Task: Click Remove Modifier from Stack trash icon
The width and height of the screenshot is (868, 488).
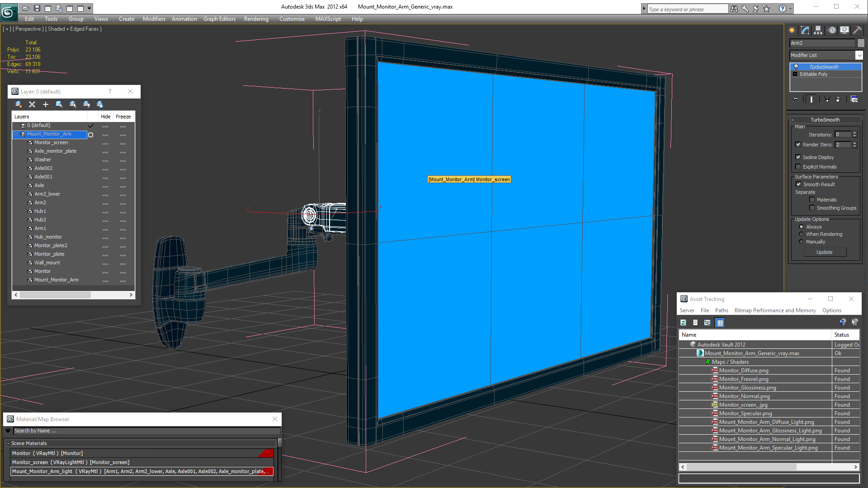Action: (837, 99)
